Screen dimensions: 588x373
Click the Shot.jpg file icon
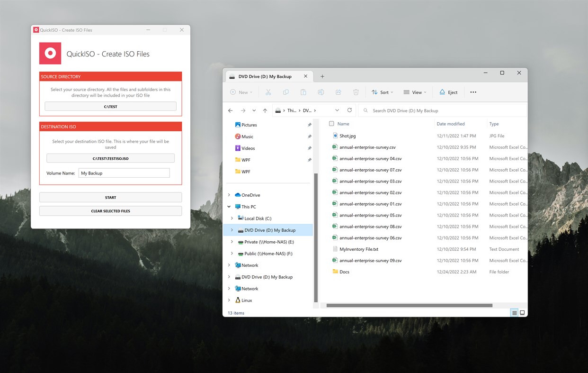335,136
